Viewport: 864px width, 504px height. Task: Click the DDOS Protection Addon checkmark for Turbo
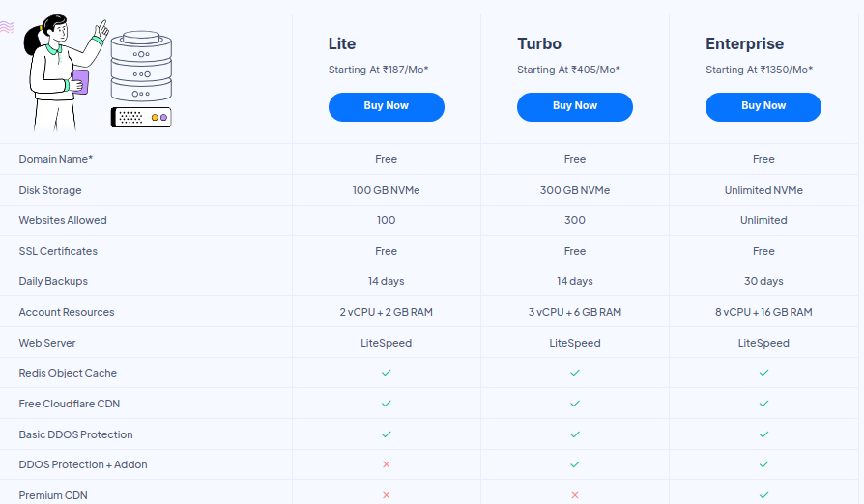pos(575,464)
